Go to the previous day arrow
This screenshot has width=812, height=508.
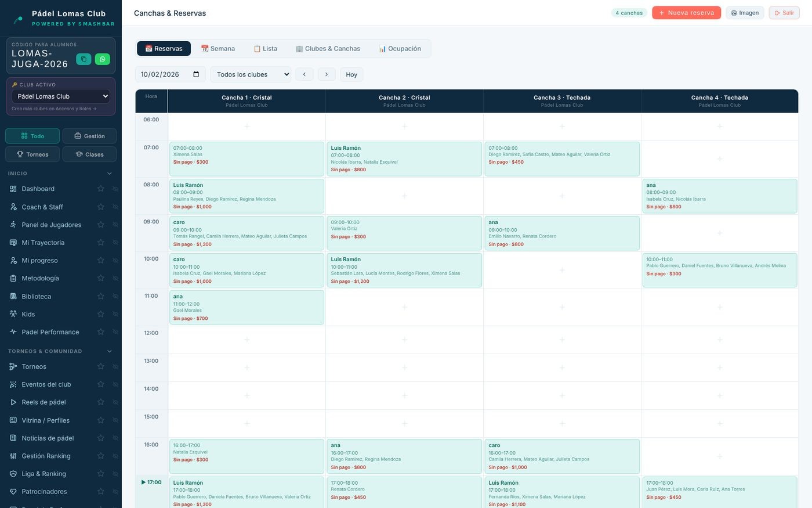point(304,74)
